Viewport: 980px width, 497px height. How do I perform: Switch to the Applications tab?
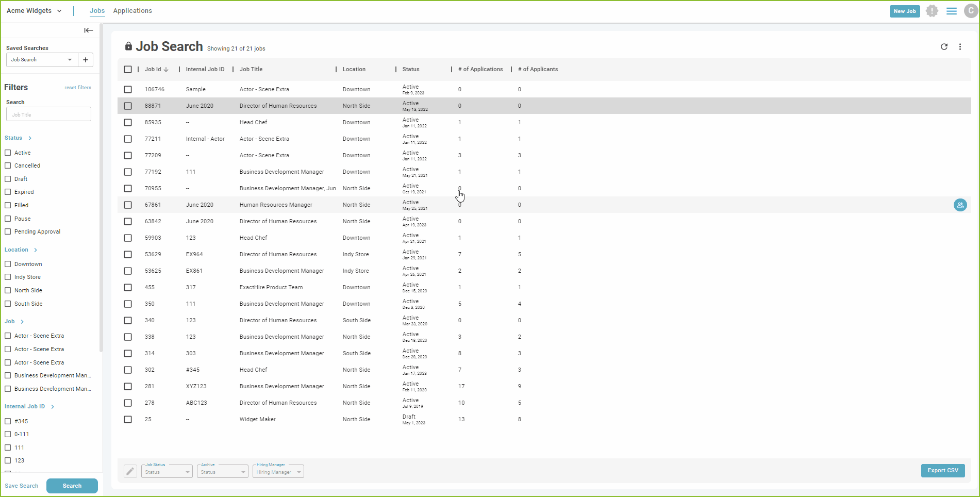(132, 10)
